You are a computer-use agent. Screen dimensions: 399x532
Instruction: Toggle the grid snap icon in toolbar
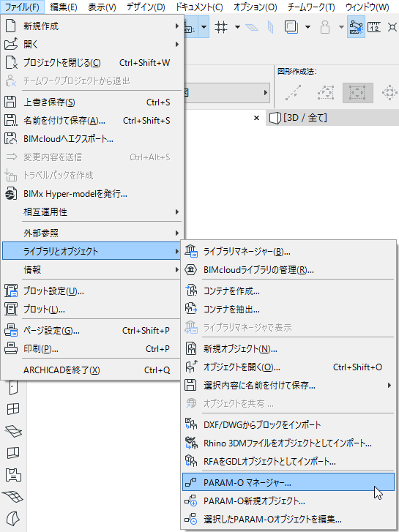[221, 27]
